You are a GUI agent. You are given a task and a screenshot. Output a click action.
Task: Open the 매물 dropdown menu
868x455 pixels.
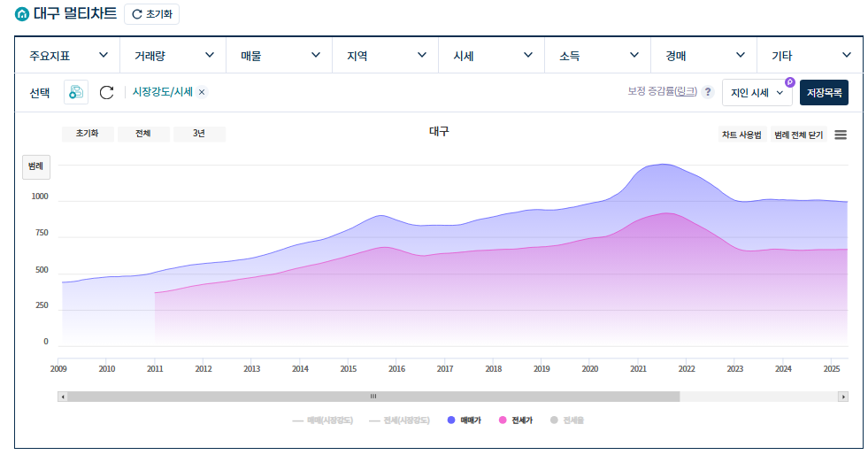pyautogui.click(x=280, y=56)
